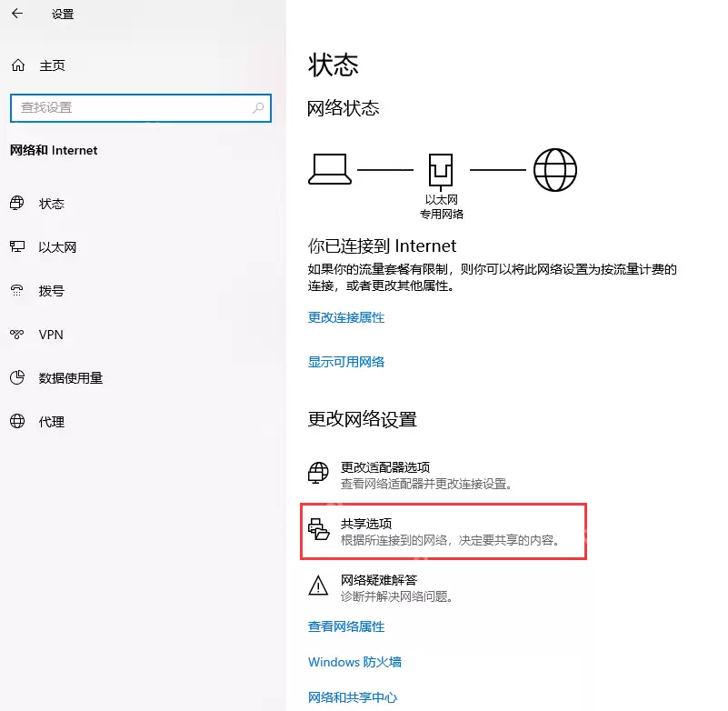
Task: Select the 网络和 Internet heading section
Action: point(54,150)
